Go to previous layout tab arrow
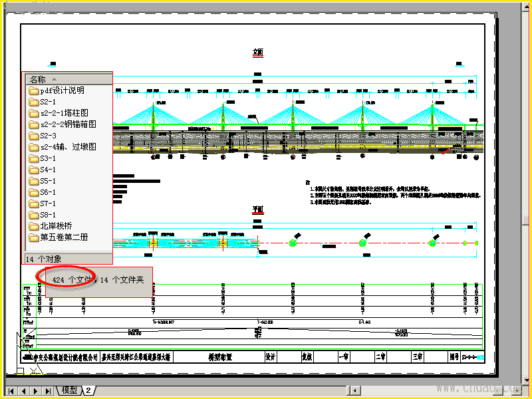532x399 pixels. (23, 391)
